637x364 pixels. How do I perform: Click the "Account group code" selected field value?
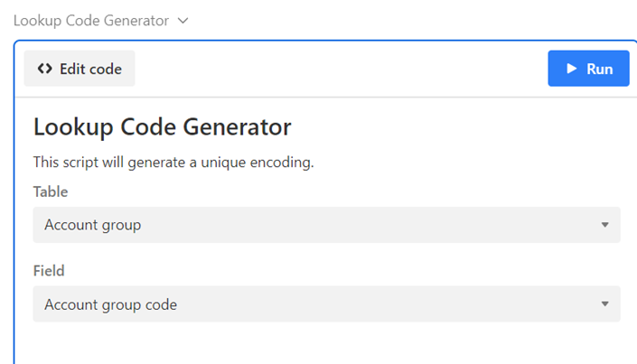tap(111, 304)
